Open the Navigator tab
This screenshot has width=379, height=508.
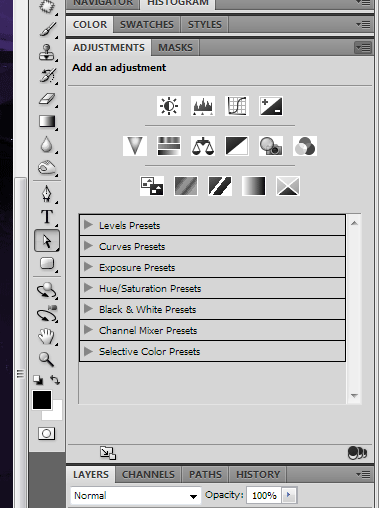pos(103,3)
